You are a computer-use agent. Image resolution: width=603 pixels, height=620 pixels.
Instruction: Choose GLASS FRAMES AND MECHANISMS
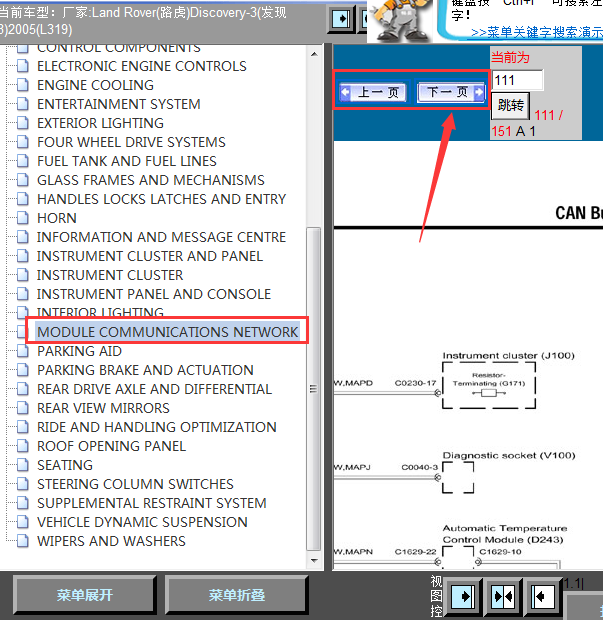(151, 180)
